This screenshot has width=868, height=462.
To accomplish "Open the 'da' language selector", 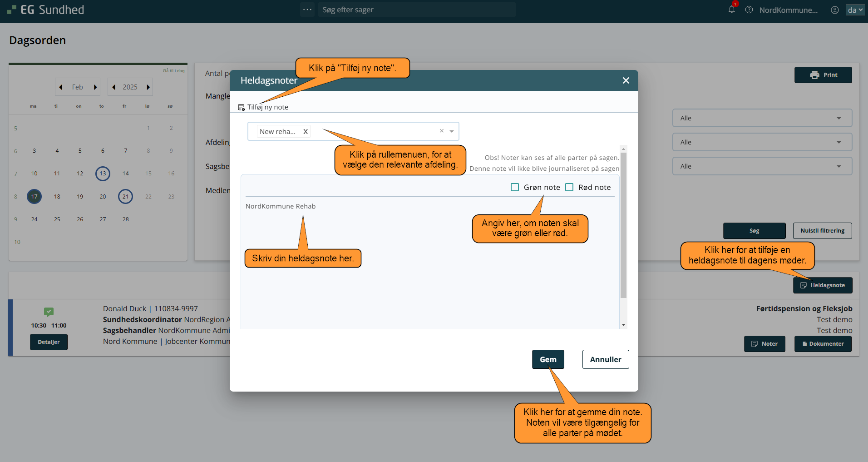I will [x=855, y=10].
